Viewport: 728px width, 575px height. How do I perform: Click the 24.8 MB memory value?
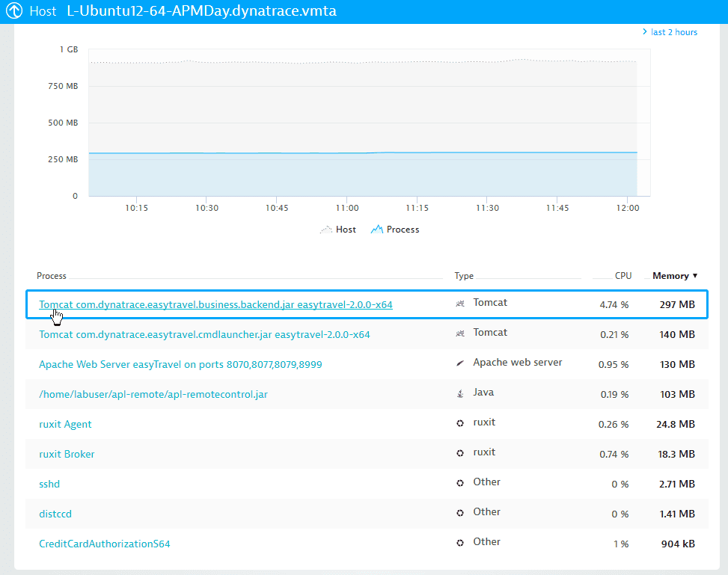click(676, 424)
